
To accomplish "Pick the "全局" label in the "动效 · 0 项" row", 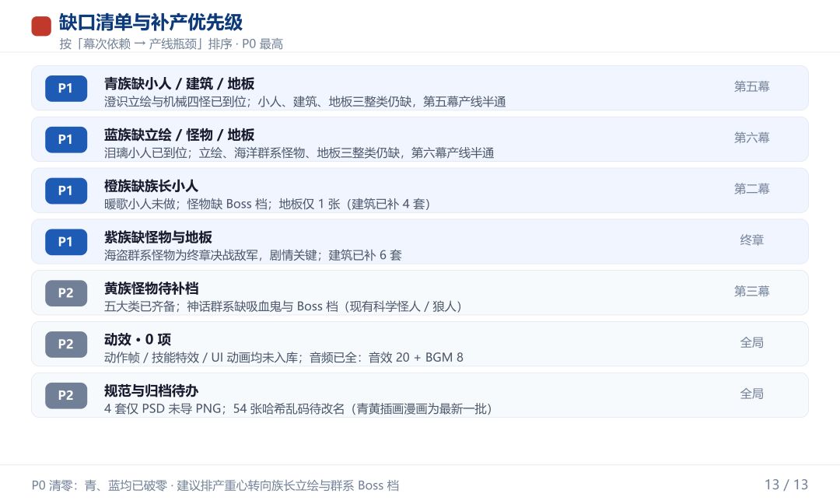I will [x=751, y=343].
